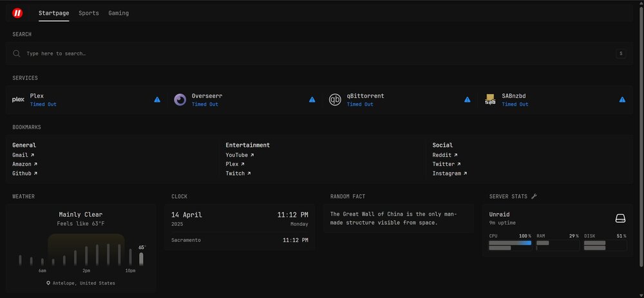The width and height of the screenshot is (644, 298).
Task: Click the DISK 51% usage bar
Action: pos(605,245)
